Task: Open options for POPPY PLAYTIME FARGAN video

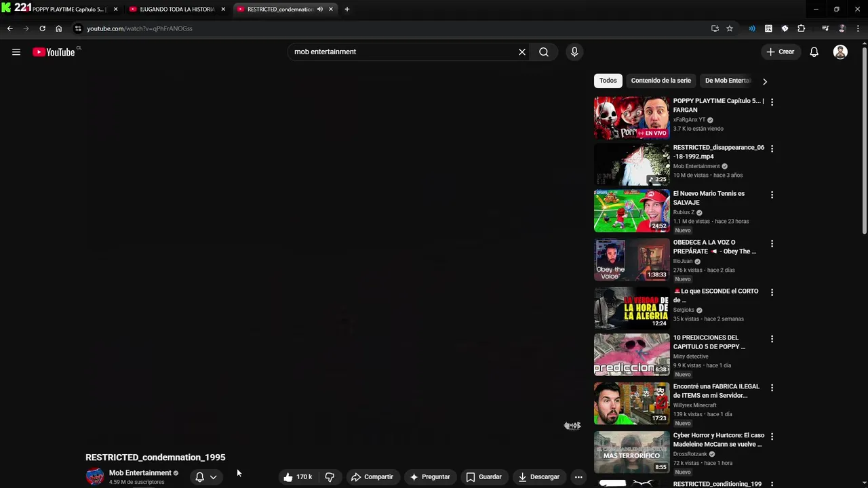Action: pos(772,102)
